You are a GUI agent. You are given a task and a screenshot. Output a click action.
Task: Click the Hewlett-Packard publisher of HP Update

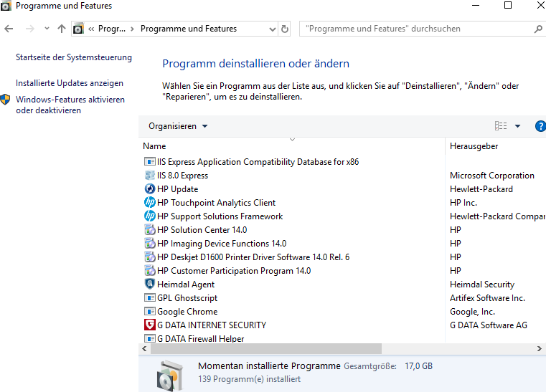(x=481, y=189)
